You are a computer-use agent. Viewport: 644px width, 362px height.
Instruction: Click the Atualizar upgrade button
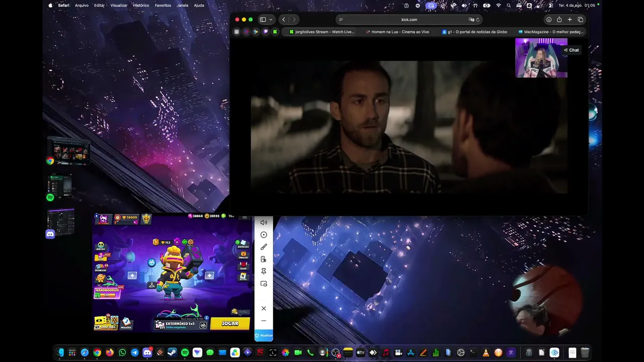(264, 335)
